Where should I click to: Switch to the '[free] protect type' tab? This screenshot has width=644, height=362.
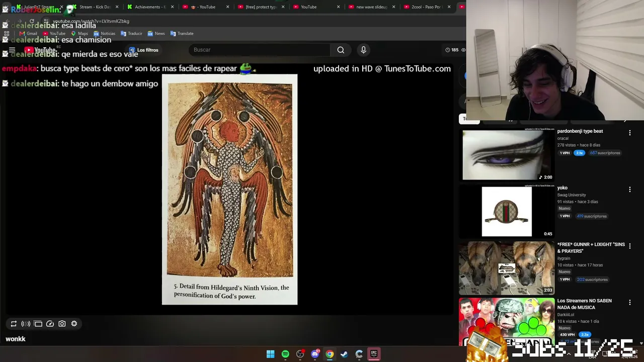[x=261, y=7]
